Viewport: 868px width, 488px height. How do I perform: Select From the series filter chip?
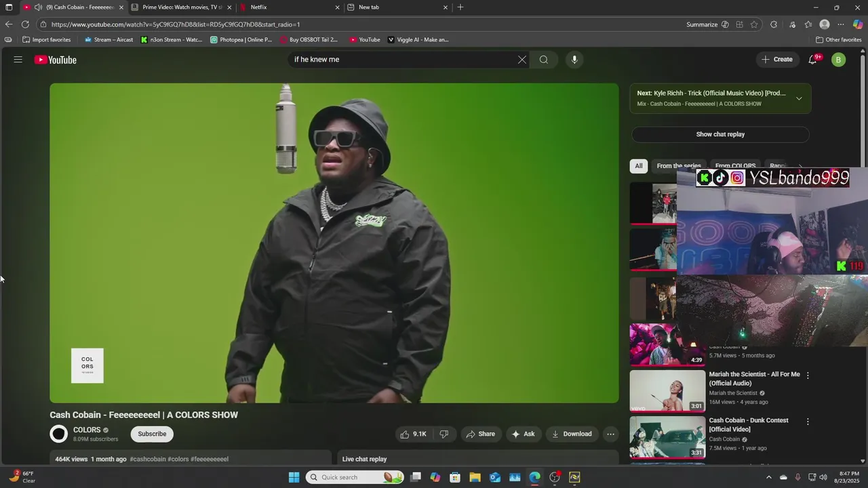(x=679, y=166)
